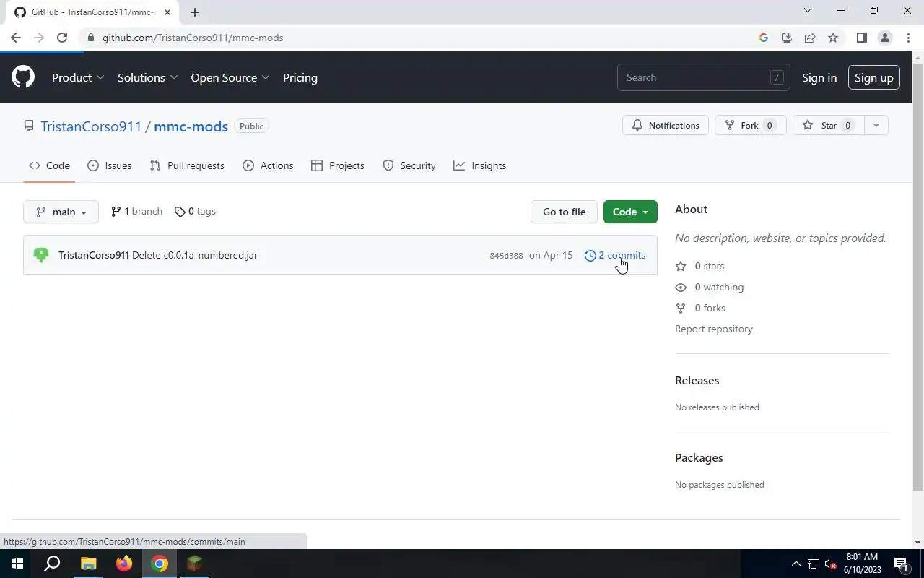Reload the page with refresh icon
Image resolution: width=924 pixels, height=578 pixels.
pyautogui.click(x=62, y=38)
